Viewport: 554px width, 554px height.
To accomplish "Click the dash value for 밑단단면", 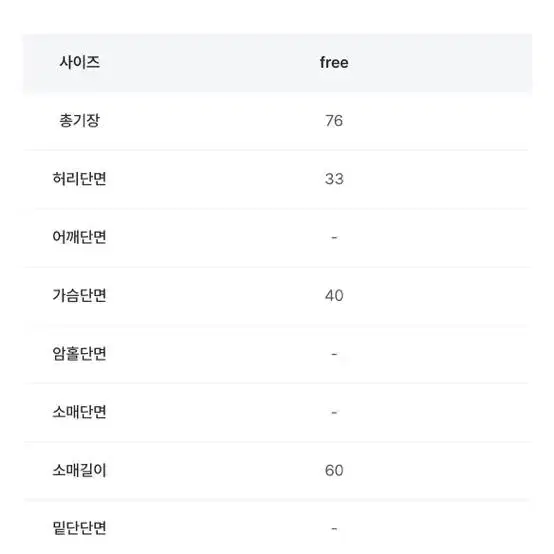I will pyautogui.click(x=334, y=529).
